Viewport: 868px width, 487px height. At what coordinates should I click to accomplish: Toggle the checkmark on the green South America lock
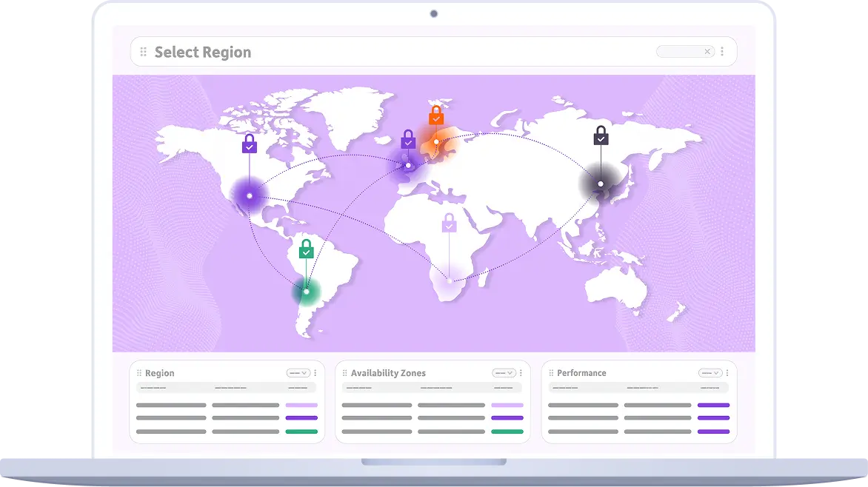click(x=305, y=252)
